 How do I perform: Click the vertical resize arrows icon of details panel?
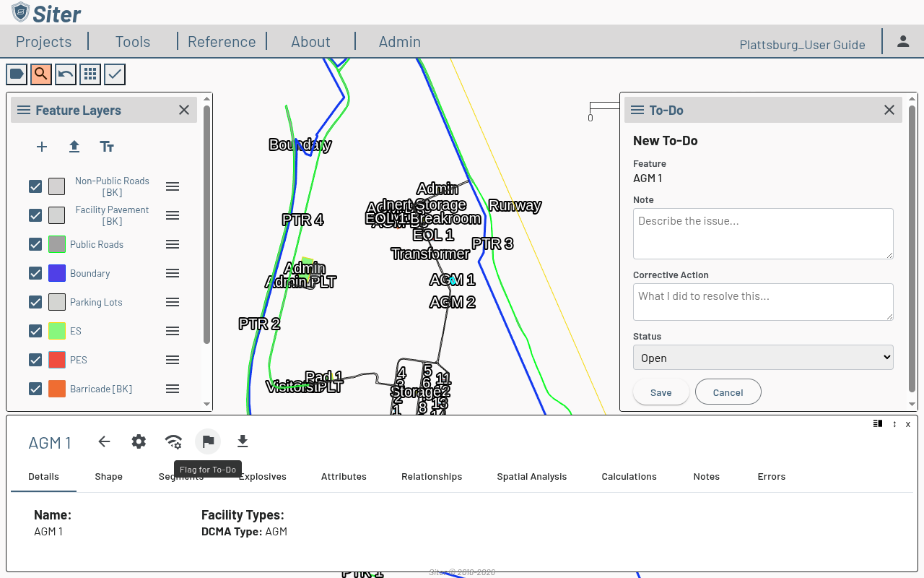(894, 424)
